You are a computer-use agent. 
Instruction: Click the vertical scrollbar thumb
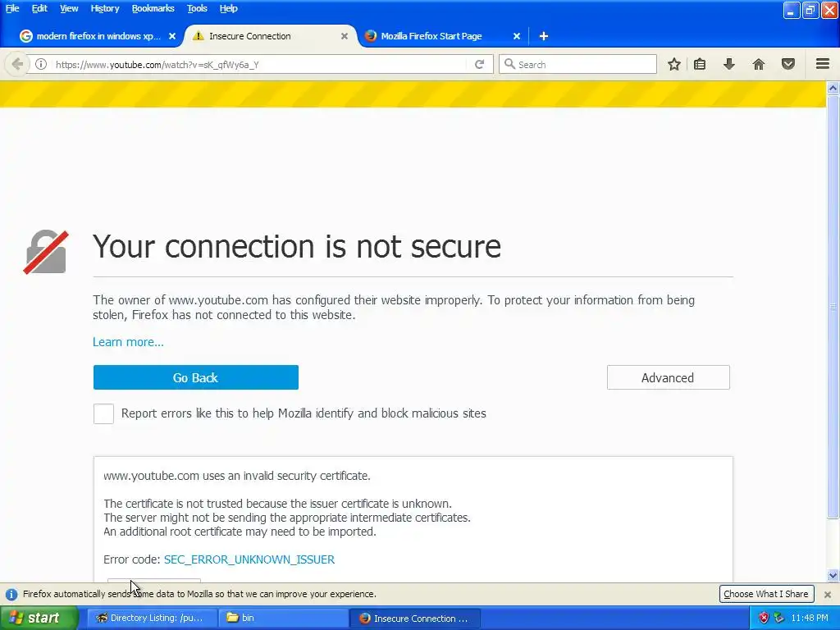833,307
